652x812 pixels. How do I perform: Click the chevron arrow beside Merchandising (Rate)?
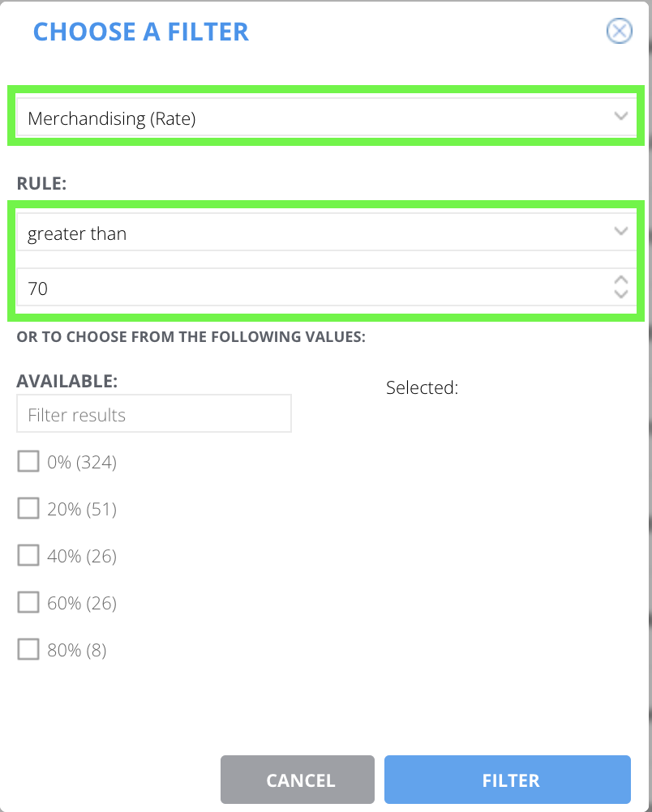621,117
